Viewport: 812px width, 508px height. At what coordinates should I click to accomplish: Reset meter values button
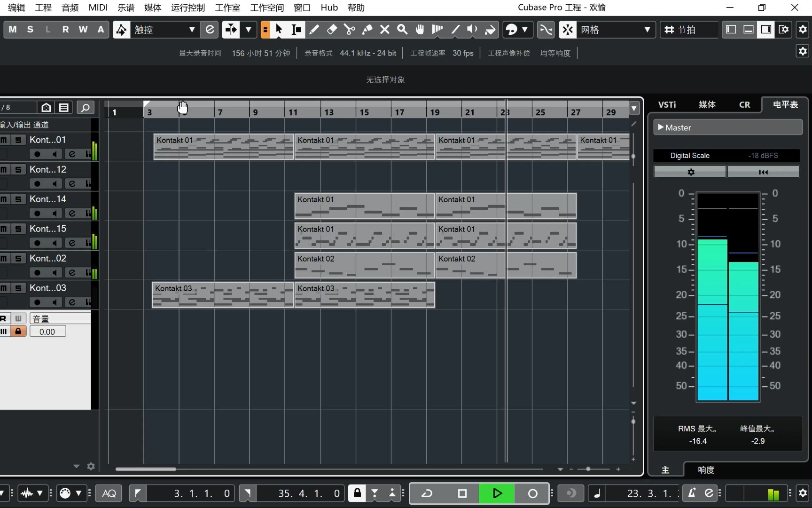763,172
